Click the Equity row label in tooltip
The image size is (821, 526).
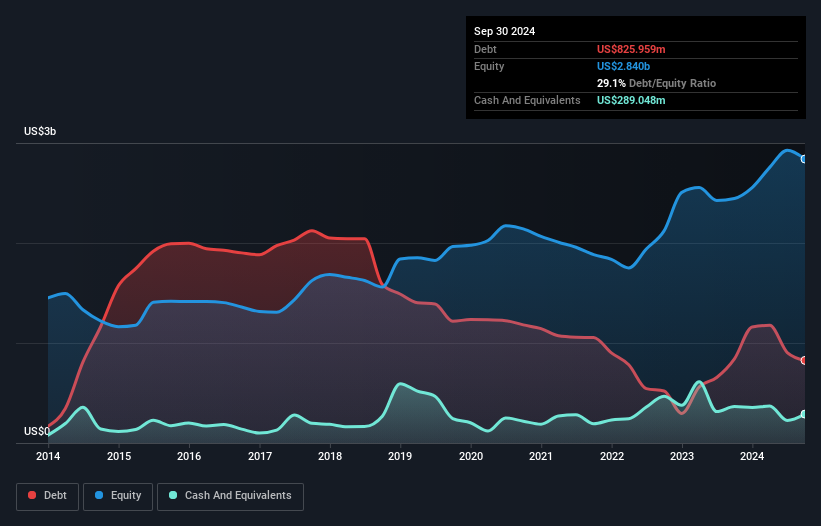(489, 66)
